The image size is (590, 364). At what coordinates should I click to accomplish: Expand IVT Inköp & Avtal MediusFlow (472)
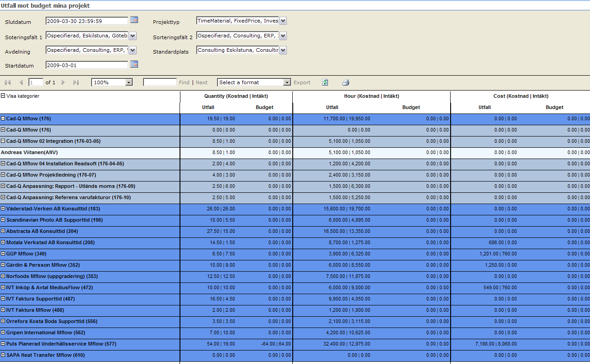(3, 287)
